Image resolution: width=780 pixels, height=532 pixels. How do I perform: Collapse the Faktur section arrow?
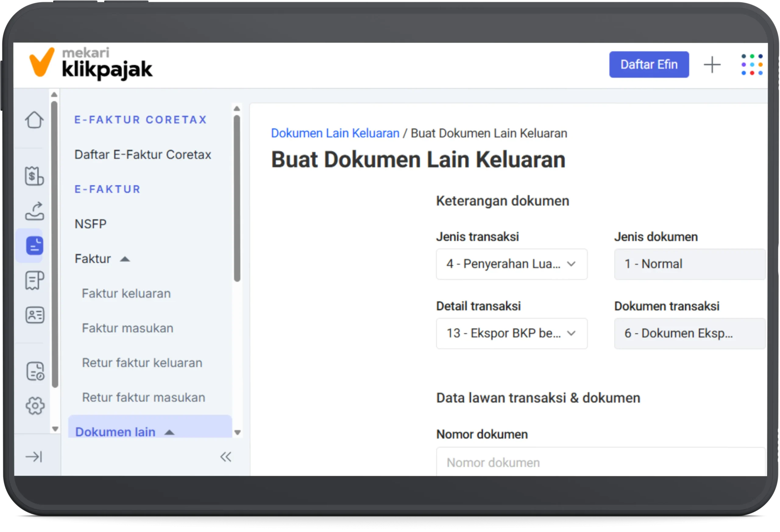(x=125, y=259)
